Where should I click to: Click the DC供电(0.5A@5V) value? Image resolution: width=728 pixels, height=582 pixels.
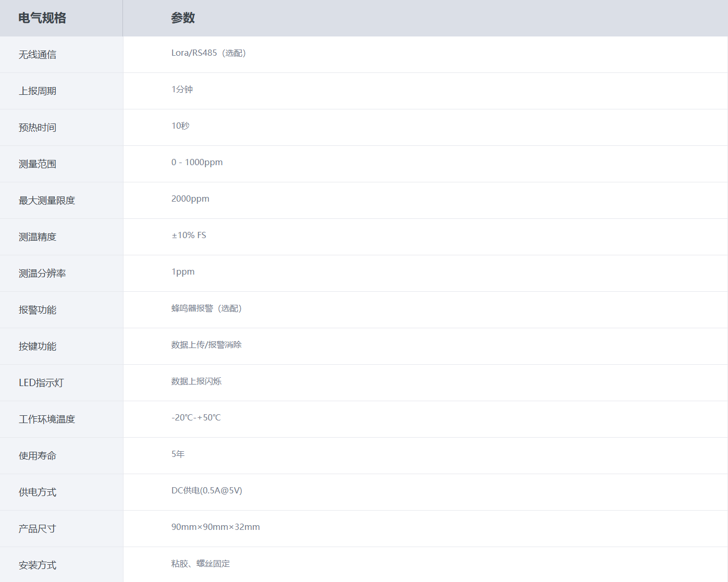[207, 491]
